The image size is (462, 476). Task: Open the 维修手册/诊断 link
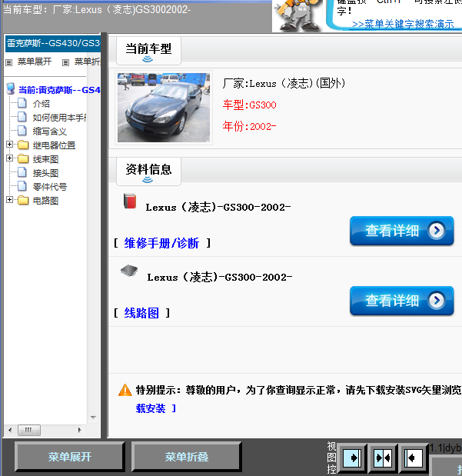click(161, 243)
